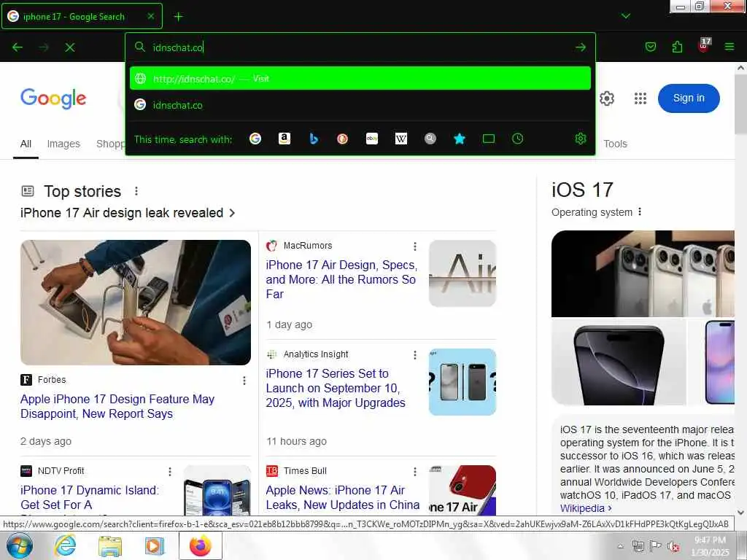The width and height of the screenshot is (747, 560).
Task: Expand iPhone 17 Air design leak revealed
Action: pos(127,212)
